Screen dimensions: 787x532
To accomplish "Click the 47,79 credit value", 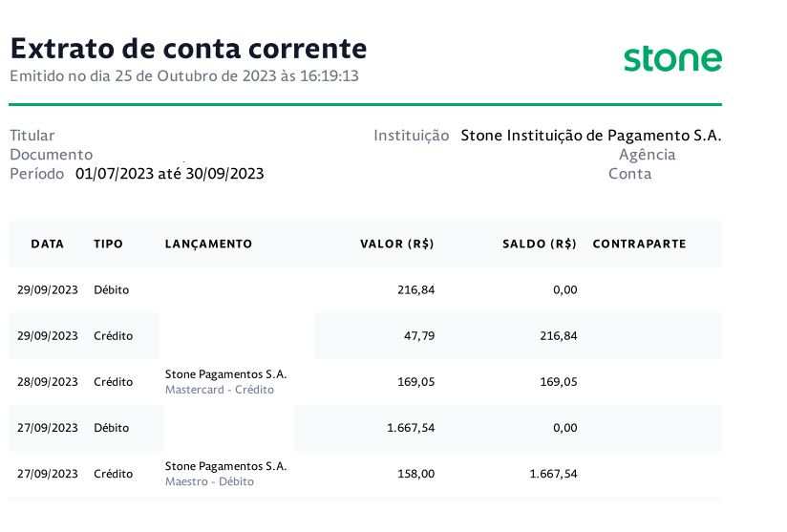I will click(x=419, y=336).
